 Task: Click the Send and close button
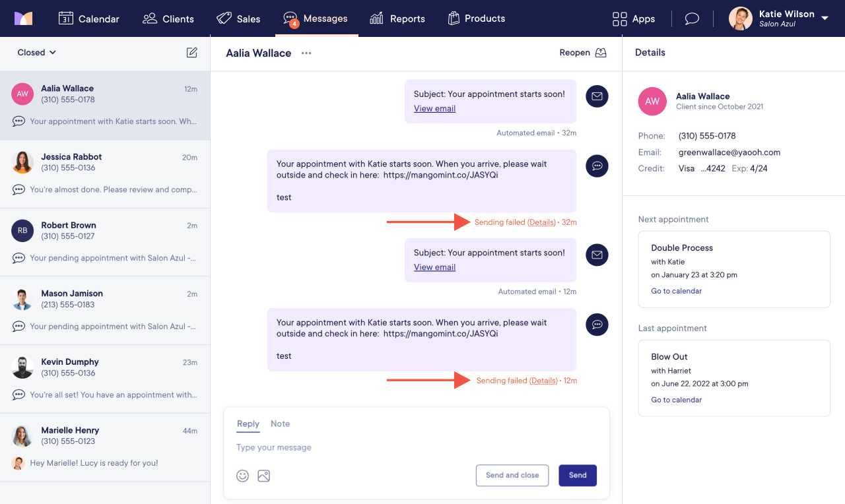coord(512,475)
